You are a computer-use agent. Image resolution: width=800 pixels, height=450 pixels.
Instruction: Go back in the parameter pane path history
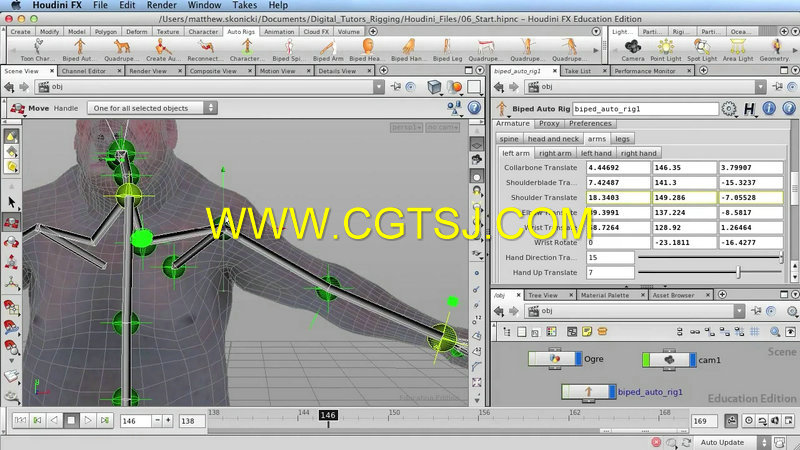tap(498, 87)
